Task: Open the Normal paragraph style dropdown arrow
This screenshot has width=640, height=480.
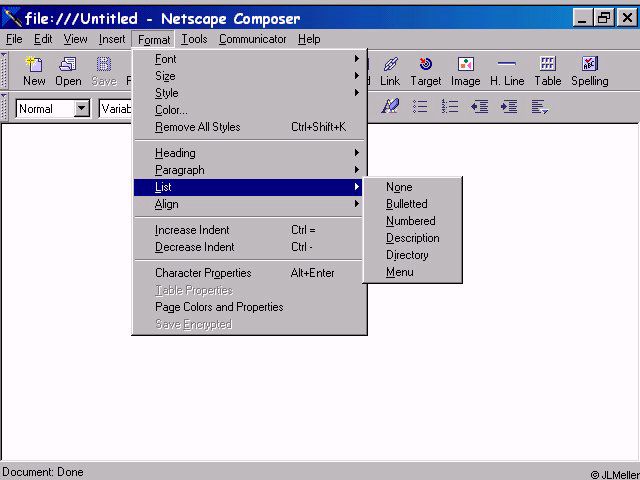Action: click(82, 109)
